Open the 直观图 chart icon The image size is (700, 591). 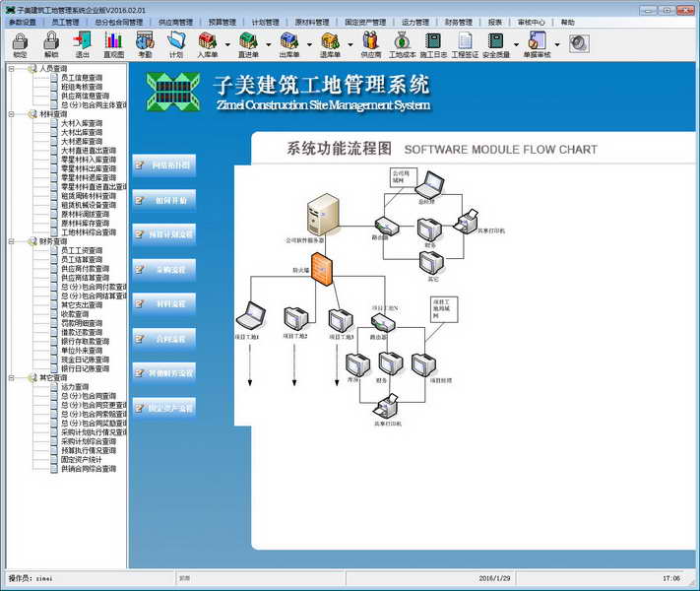[114, 43]
